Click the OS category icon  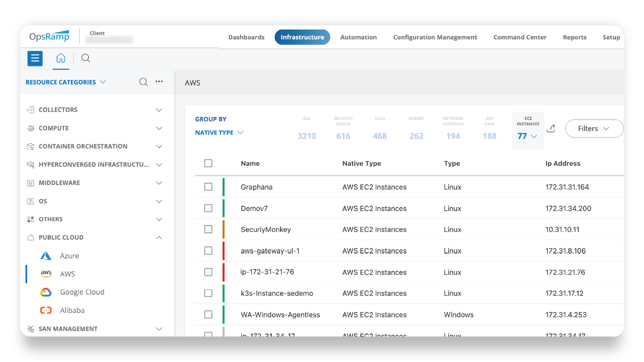coord(31,201)
